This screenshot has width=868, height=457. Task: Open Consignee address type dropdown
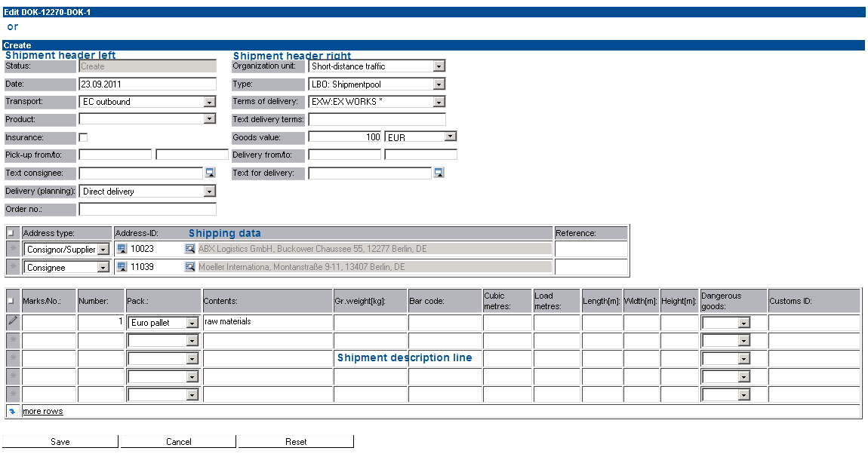(x=66, y=267)
